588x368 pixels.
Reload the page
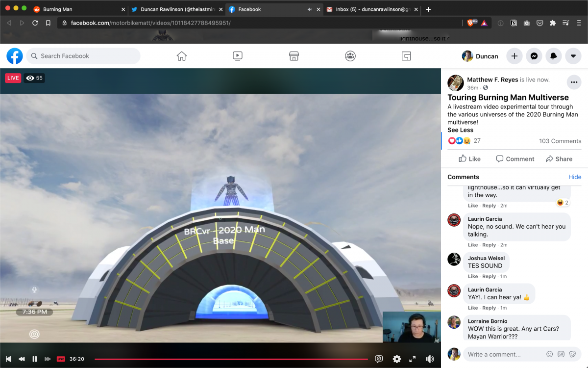(35, 23)
